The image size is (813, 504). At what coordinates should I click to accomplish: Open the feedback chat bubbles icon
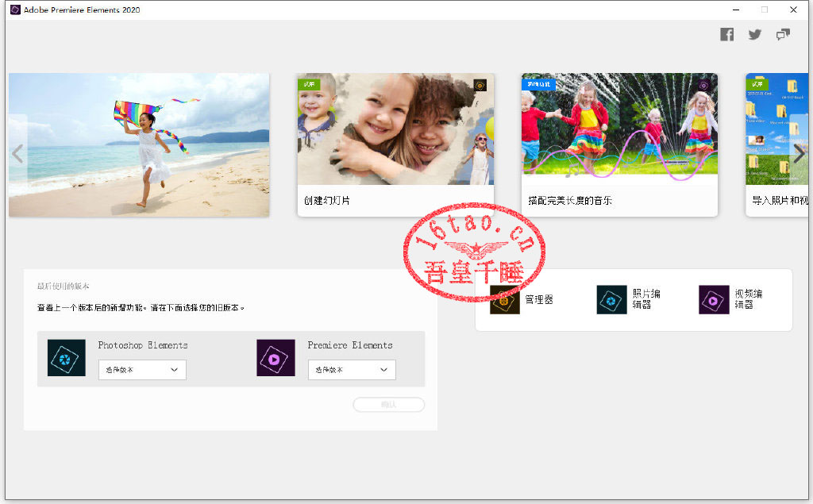[783, 34]
